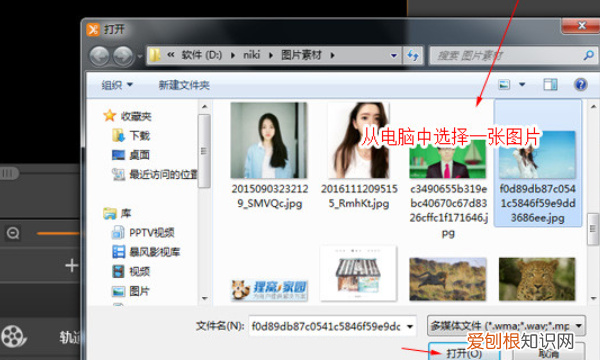The width and height of the screenshot is (600, 360).
Task: Click 软件 (D:) in the address path
Action: click(x=202, y=55)
